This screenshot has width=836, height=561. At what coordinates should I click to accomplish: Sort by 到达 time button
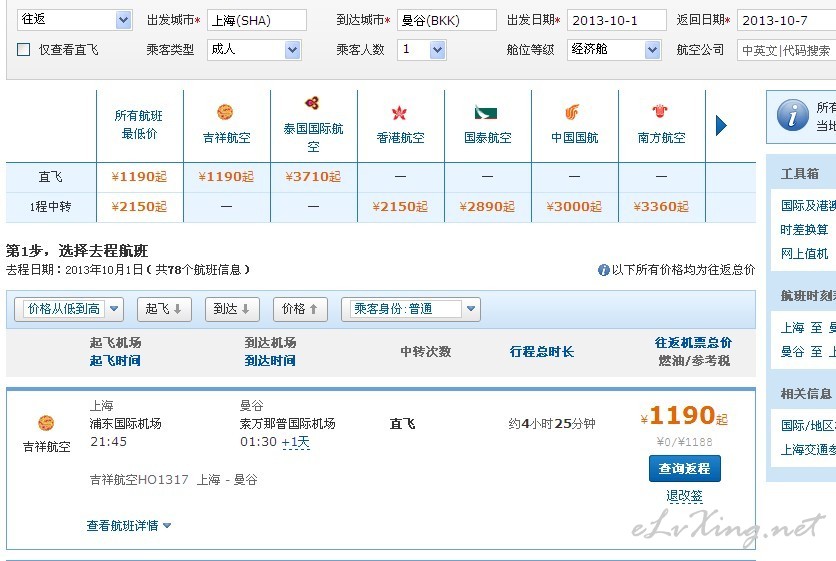coord(232,309)
